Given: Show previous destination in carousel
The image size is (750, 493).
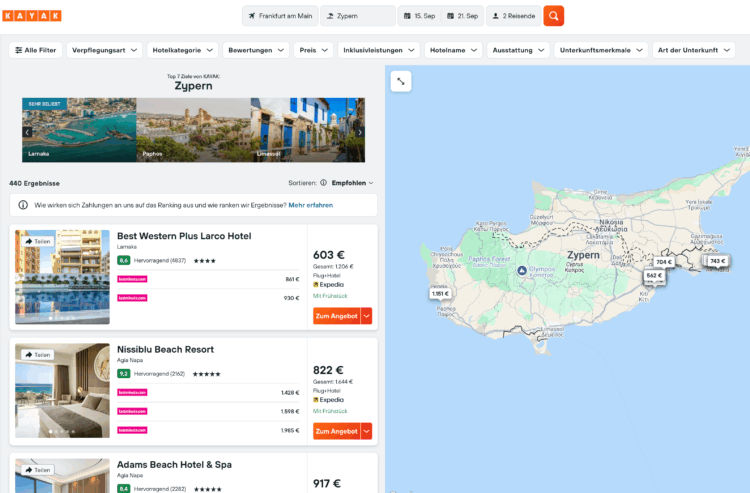Looking at the screenshot, I should (27, 131).
